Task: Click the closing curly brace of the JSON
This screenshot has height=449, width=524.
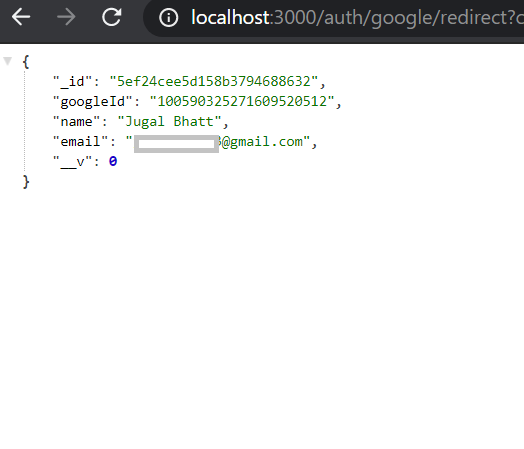Action: pyautogui.click(x=26, y=182)
